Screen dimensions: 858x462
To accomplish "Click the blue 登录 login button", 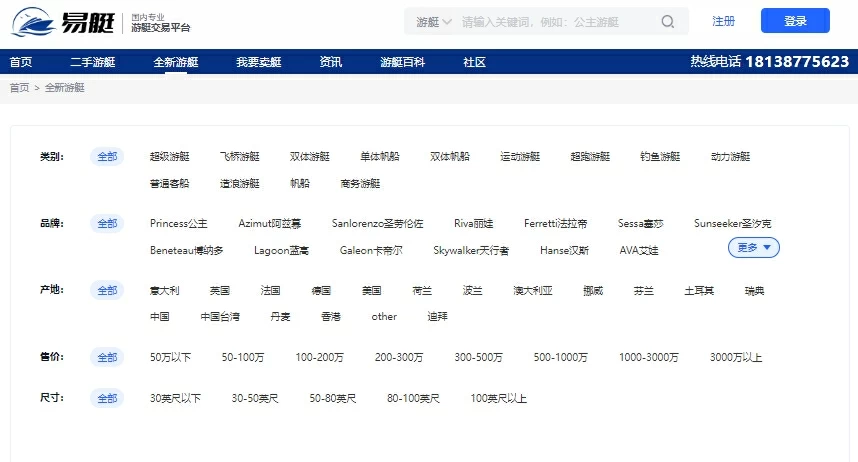I will click(x=795, y=21).
